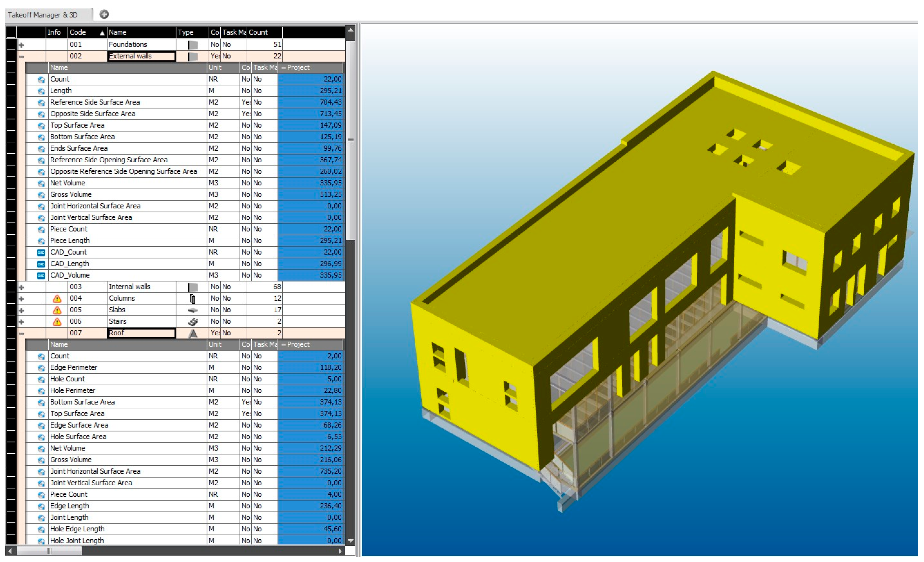
Task: Click the CAD icon beside CAD_Volume
Action: [41, 276]
